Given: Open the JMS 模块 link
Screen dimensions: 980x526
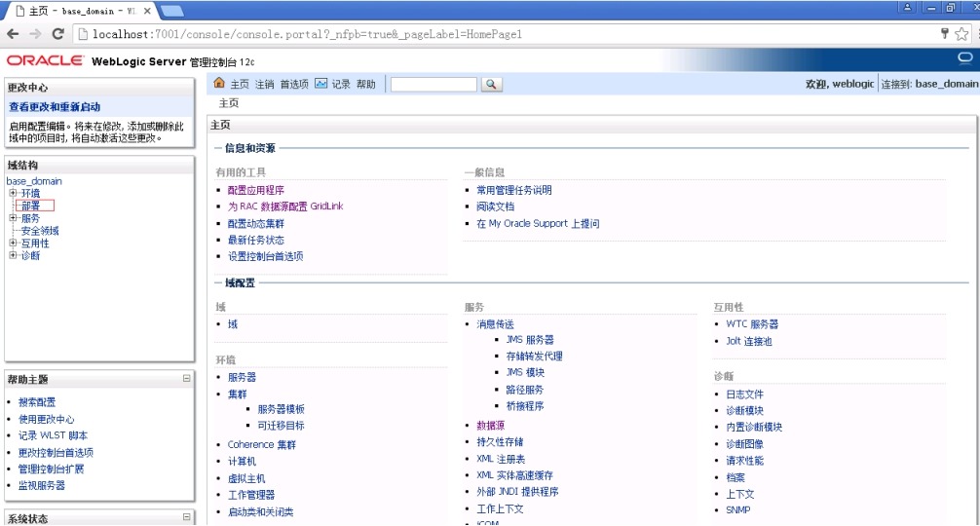Looking at the screenshot, I should click(525, 372).
